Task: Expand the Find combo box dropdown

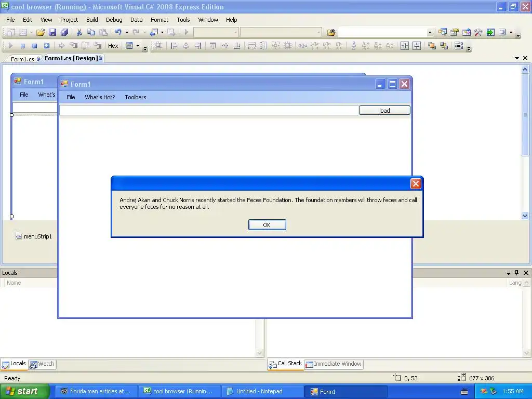Action: coord(430,33)
